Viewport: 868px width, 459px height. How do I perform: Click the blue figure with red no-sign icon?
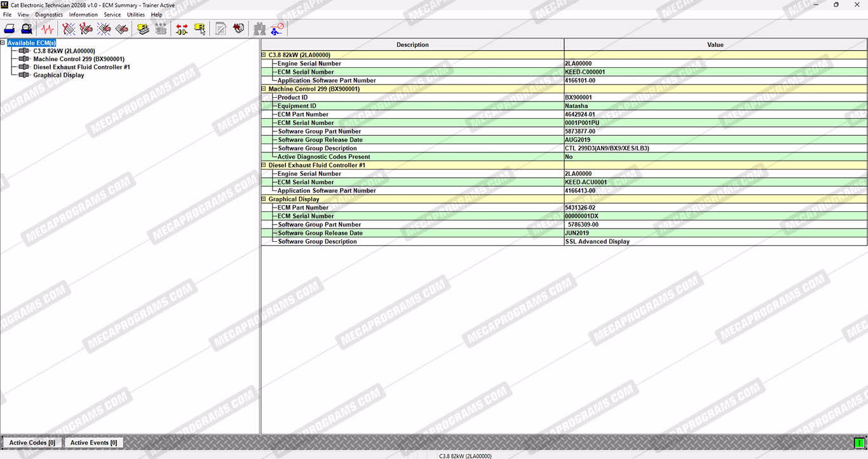(x=277, y=29)
